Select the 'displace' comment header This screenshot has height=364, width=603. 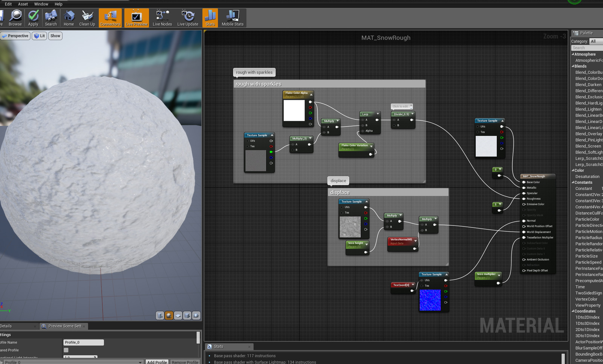click(388, 192)
